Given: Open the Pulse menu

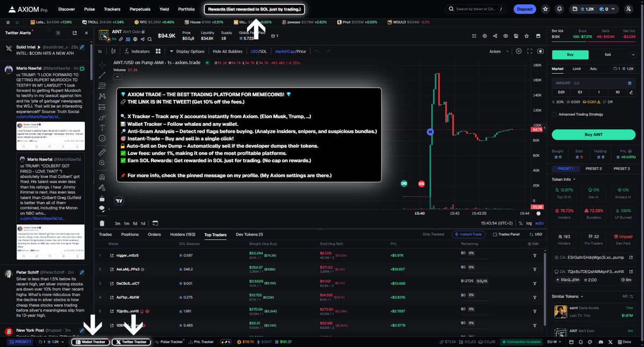Looking at the screenshot, I should (x=90, y=9).
